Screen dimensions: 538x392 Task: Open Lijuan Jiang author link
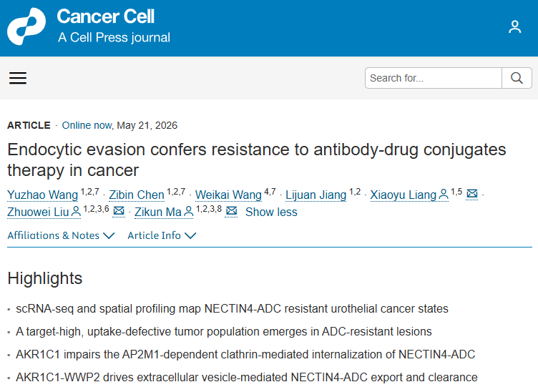click(316, 195)
